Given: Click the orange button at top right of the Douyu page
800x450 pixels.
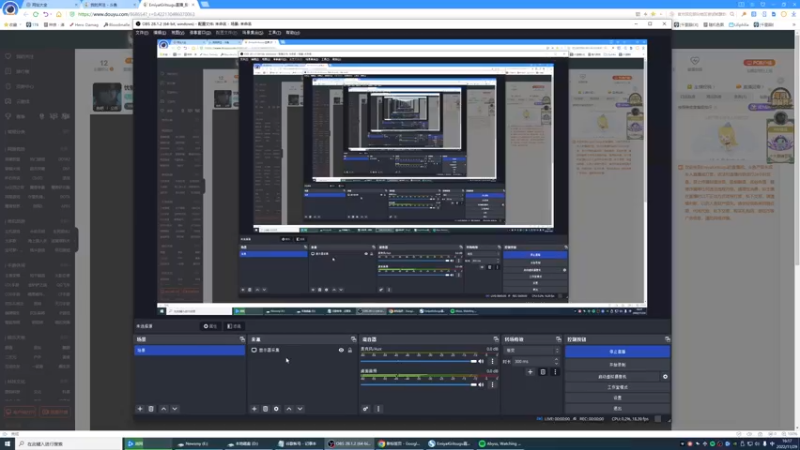Looking at the screenshot, I should [759, 63].
